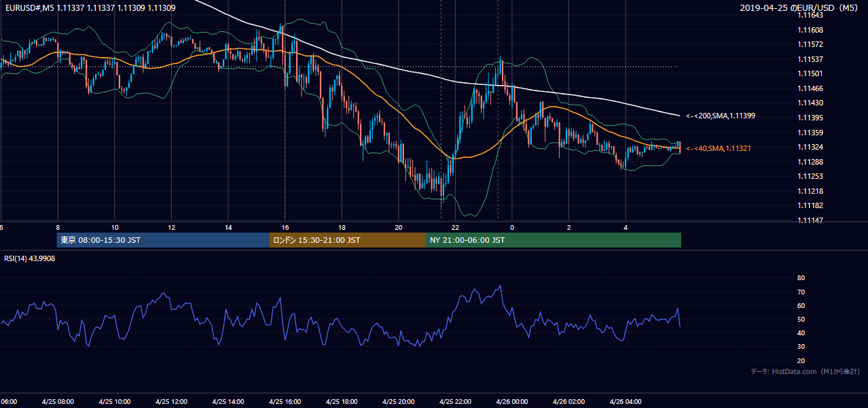Click price axis label 1.11359
868x408 pixels.
(x=810, y=133)
